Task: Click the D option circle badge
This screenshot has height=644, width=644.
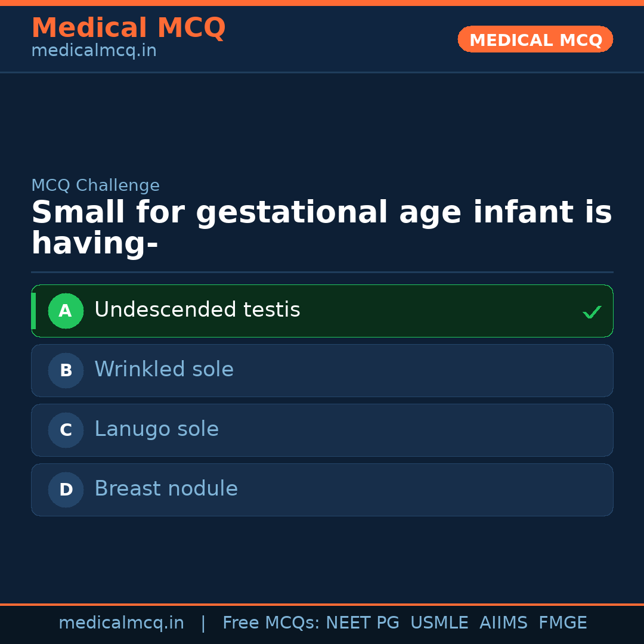Action: (x=66, y=490)
